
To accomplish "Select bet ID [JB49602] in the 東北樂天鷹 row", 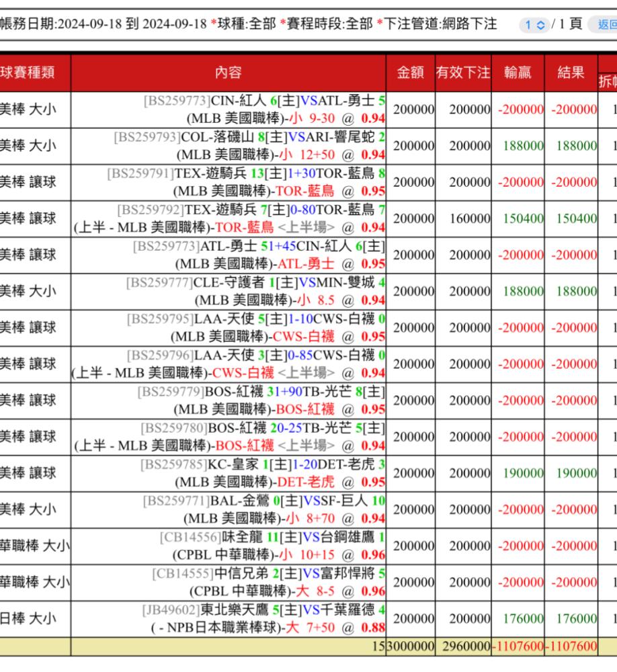I will pos(171,610).
